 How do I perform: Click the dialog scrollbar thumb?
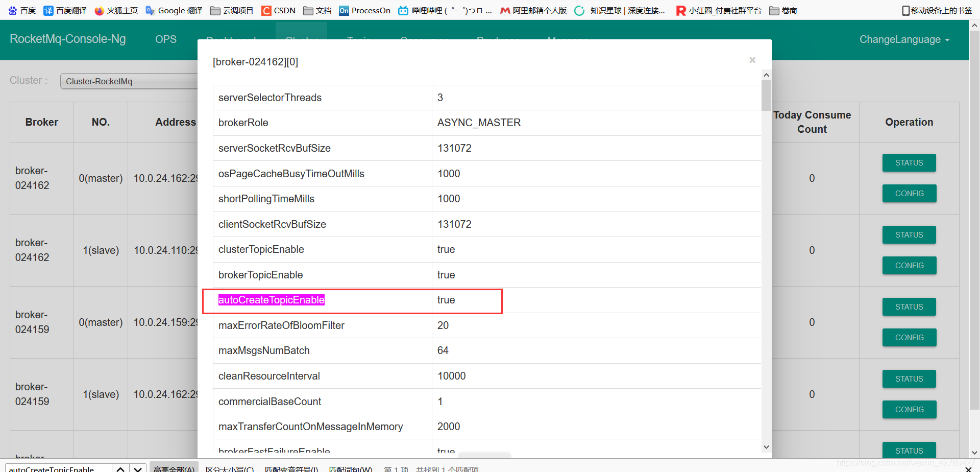(766, 96)
